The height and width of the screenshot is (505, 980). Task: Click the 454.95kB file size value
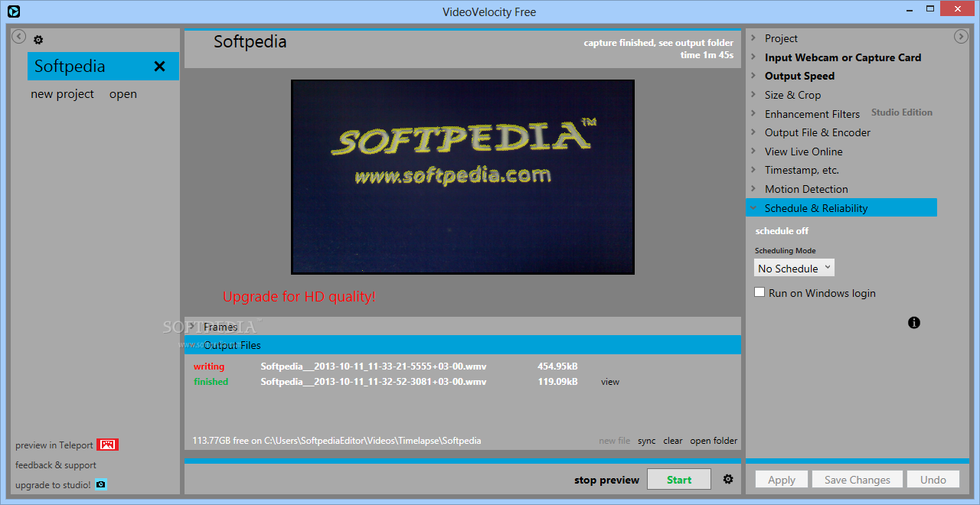pos(557,367)
